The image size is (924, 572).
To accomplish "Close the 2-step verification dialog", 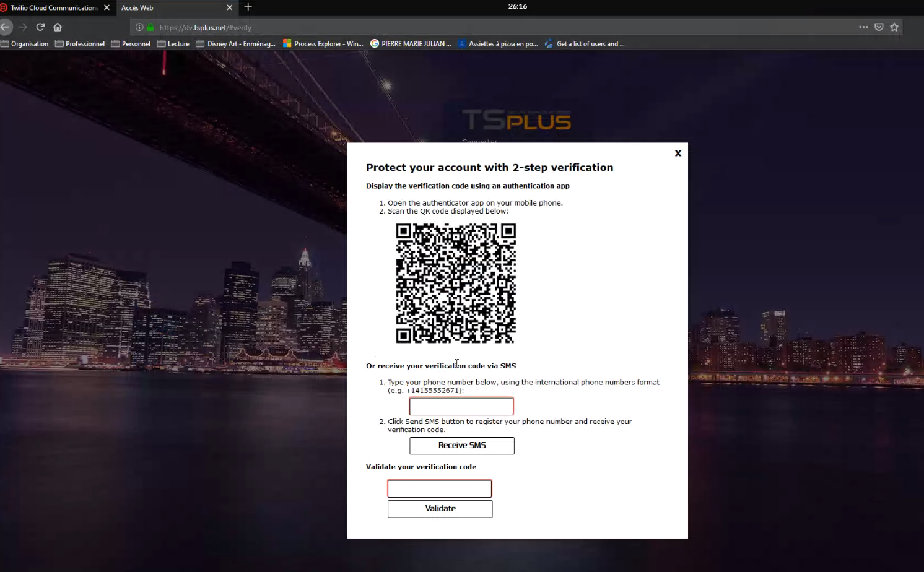I will pyautogui.click(x=678, y=154).
